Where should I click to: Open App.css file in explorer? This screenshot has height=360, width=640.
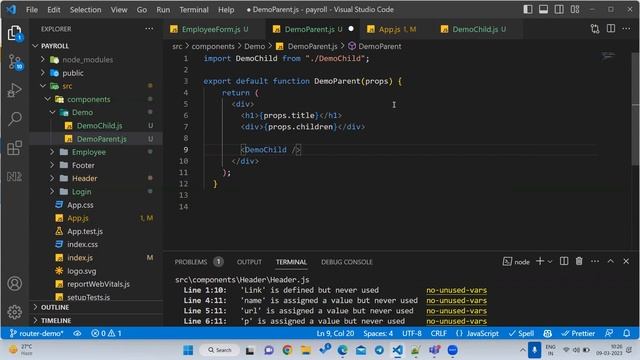point(80,205)
